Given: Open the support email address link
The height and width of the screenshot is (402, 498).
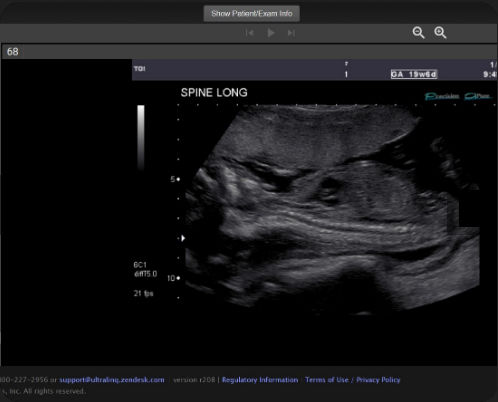Looking at the screenshot, I should (112, 380).
